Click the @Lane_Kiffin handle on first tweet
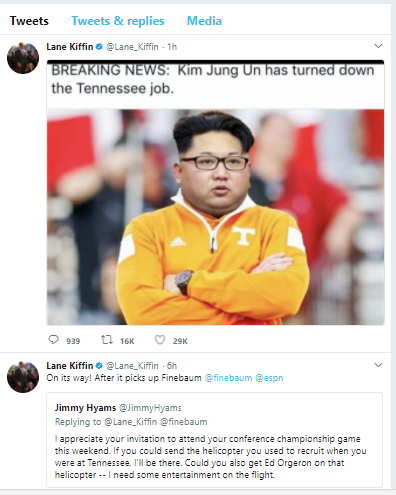This screenshot has height=495, width=396. click(132, 47)
